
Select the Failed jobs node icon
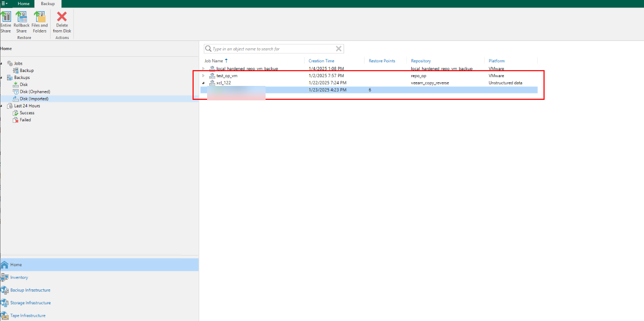click(15, 120)
